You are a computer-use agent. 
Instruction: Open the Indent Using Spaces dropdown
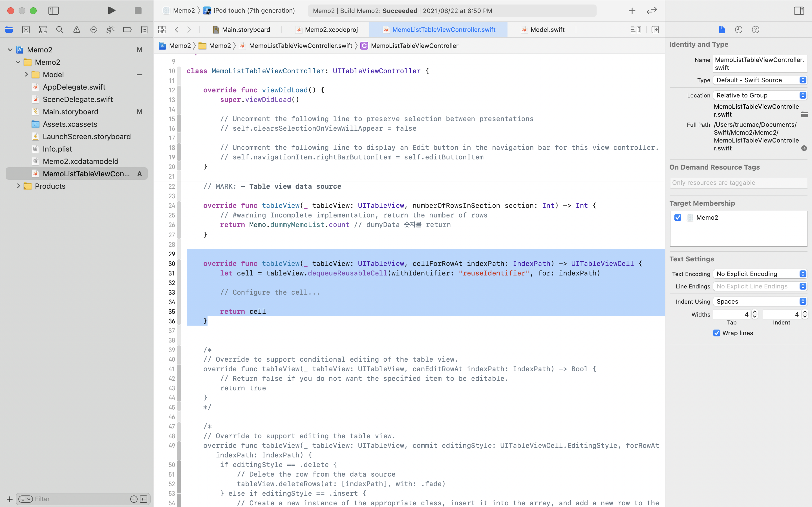(x=760, y=301)
